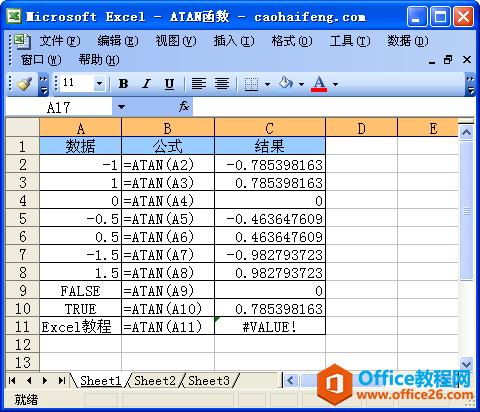This screenshot has height=412, width=480.
Task: Click the Excel icon in title bar
Action: coord(14,16)
